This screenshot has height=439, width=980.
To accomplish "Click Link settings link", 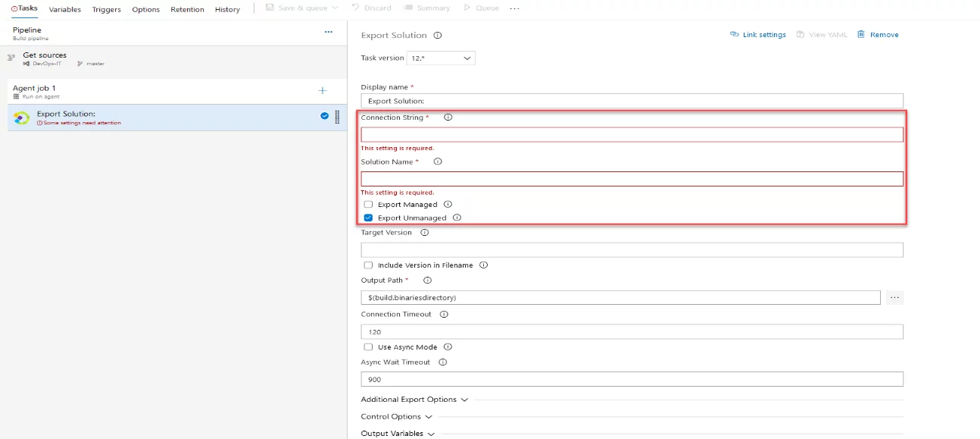I will (758, 35).
